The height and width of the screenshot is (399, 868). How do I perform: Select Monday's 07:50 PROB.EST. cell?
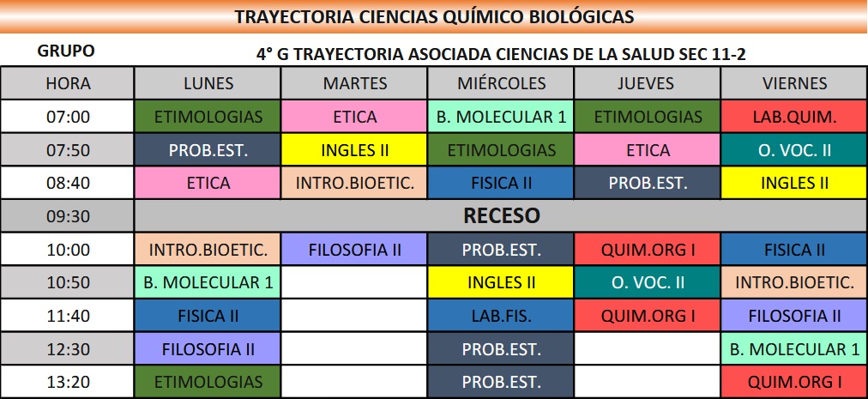208,150
